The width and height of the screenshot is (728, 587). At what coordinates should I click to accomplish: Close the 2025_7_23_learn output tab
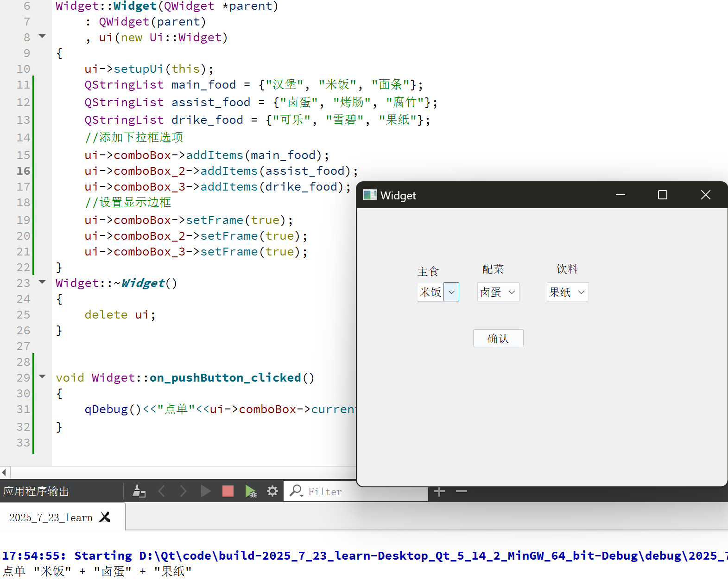[105, 517]
